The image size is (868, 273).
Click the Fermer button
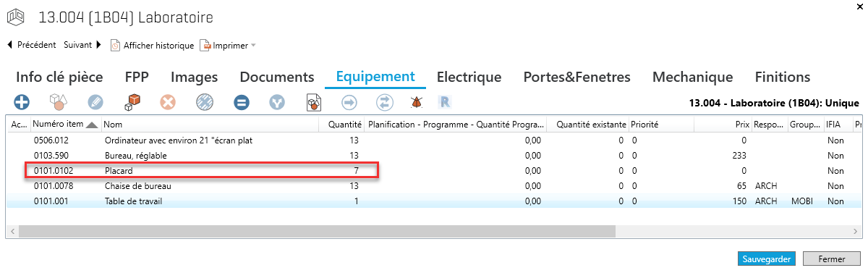(832, 259)
